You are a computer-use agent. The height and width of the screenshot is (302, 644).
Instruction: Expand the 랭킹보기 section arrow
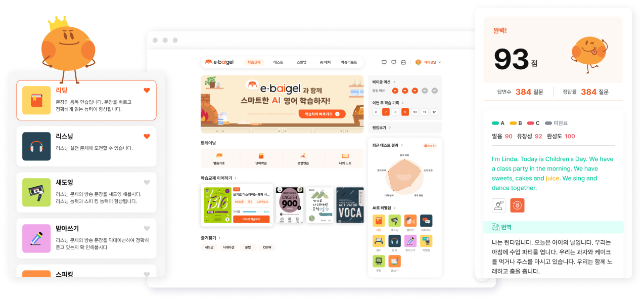pyautogui.click(x=389, y=128)
